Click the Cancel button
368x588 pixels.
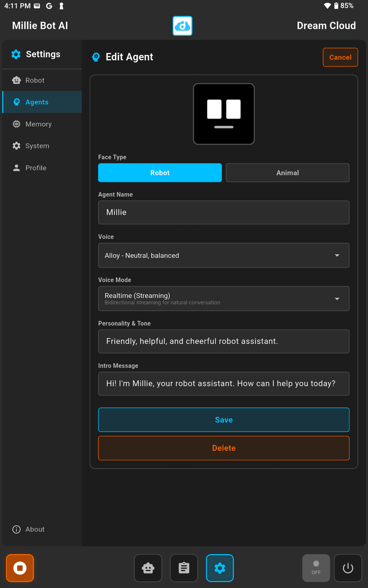pyautogui.click(x=340, y=57)
